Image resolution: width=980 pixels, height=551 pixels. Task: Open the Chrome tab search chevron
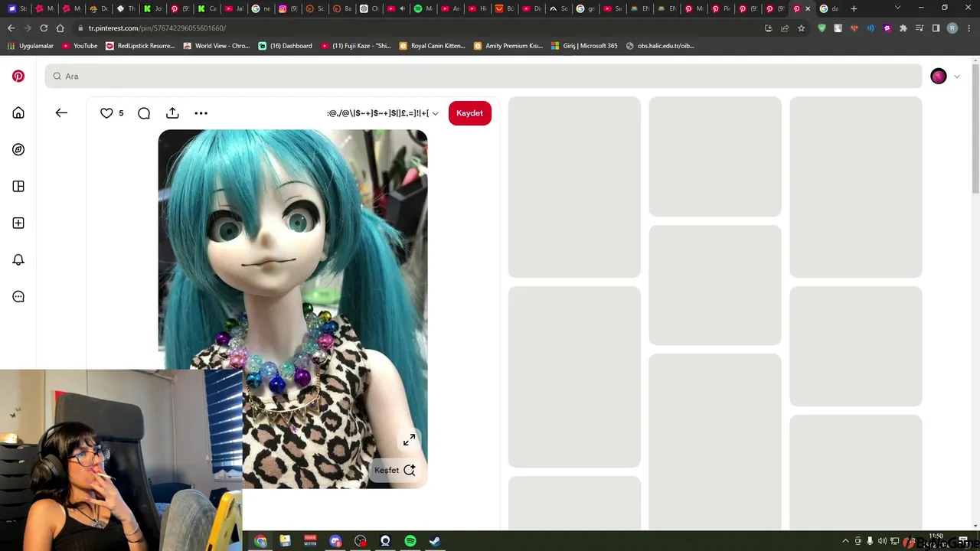point(898,8)
